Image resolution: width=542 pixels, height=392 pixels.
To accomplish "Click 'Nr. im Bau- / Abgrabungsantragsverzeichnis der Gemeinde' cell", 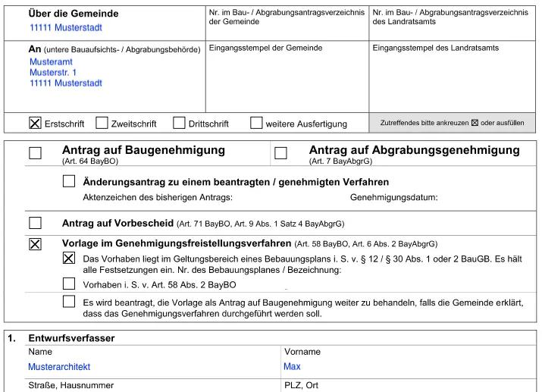I will tap(287, 24).
